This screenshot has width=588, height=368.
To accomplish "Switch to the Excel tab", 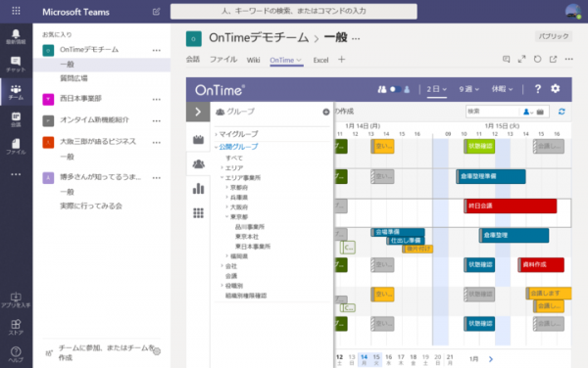I will [x=320, y=60].
